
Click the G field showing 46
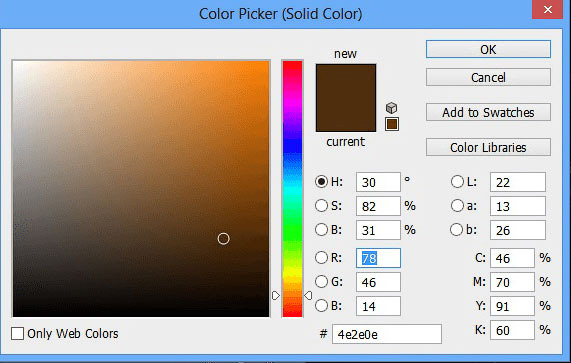[x=378, y=282]
